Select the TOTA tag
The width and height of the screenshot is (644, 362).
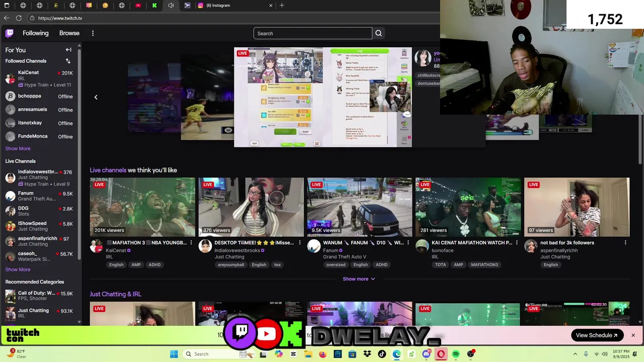point(440,265)
